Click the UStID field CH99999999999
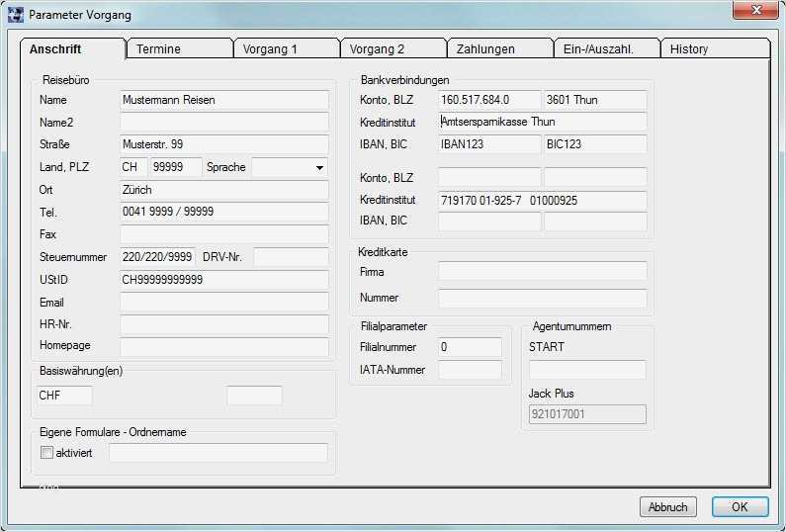Screen dimensions: 786x532 coord(224,280)
